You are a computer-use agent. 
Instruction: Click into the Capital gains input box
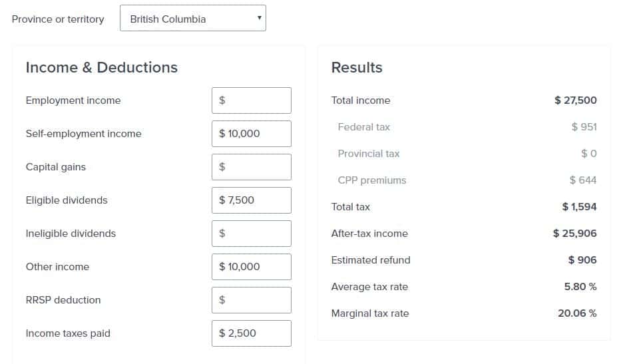pos(251,167)
